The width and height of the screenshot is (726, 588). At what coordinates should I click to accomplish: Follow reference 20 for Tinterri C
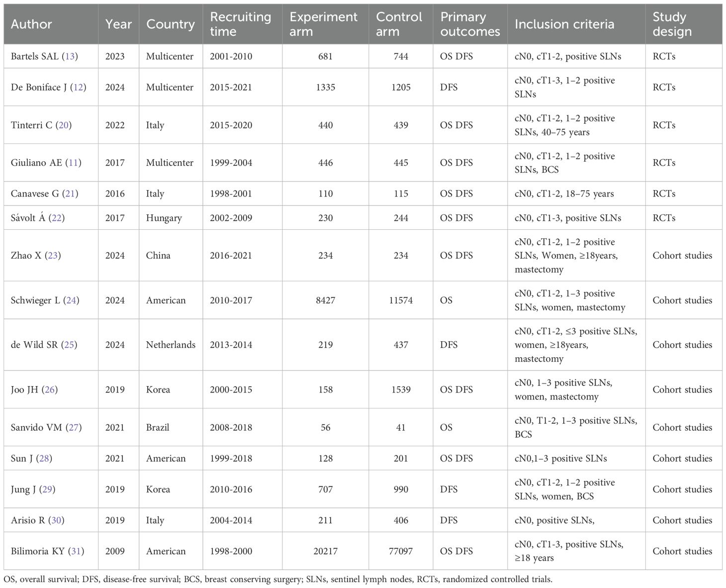pyautogui.click(x=64, y=125)
